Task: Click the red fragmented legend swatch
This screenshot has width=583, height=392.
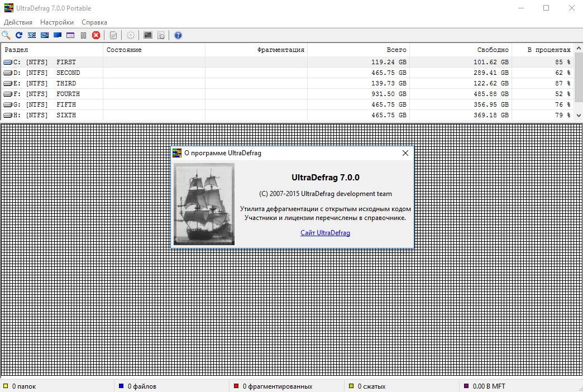Action: tap(236, 386)
